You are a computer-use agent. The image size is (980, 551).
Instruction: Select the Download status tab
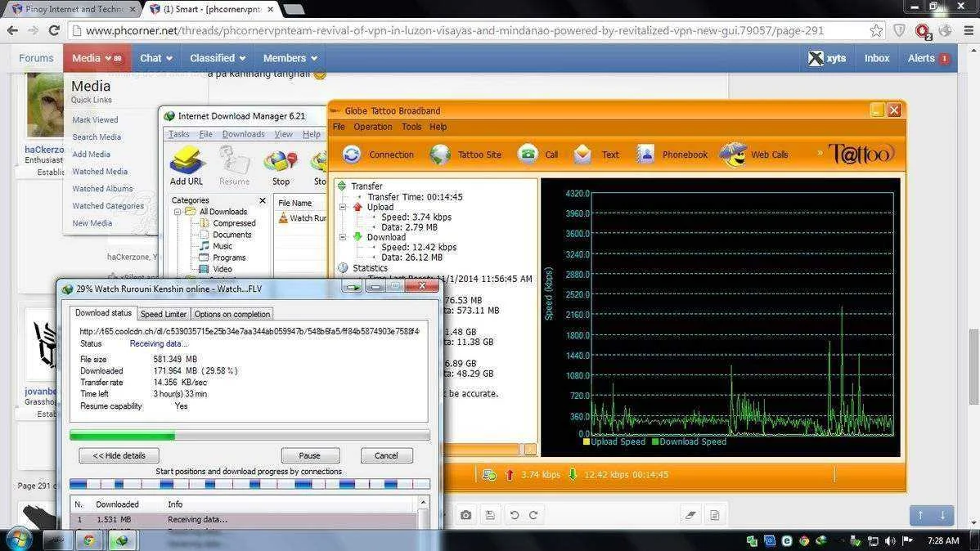click(x=103, y=313)
